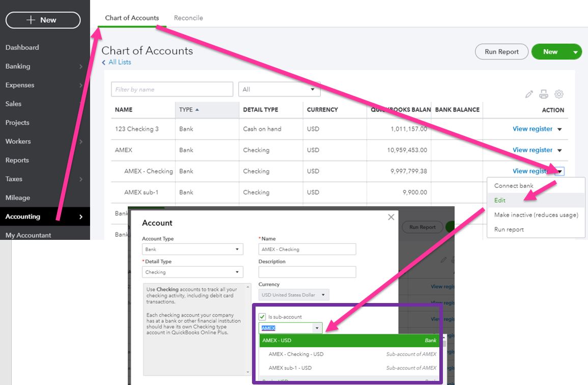Click the plus New button in the sidebar

(x=43, y=20)
